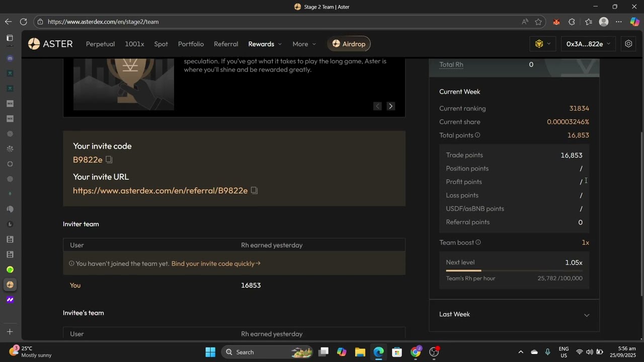Open browser Extensions puzzle icon
The image size is (644, 362).
click(x=572, y=22)
